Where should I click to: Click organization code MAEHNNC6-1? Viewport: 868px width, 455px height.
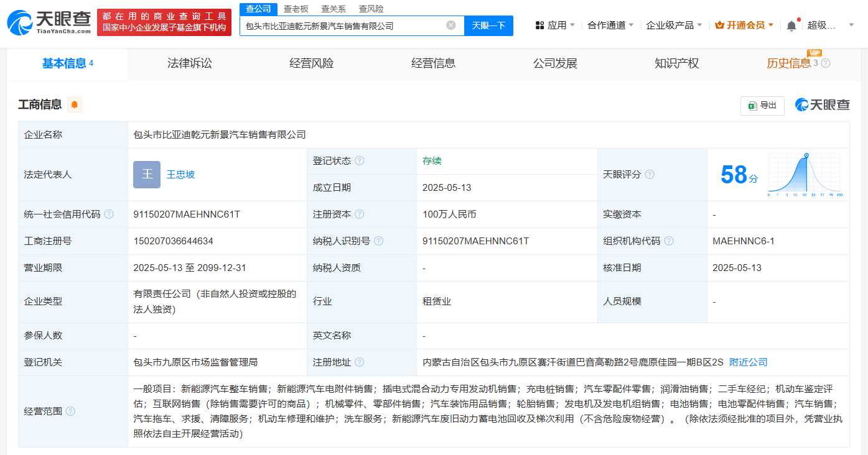pyautogui.click(x=744, y=241)
